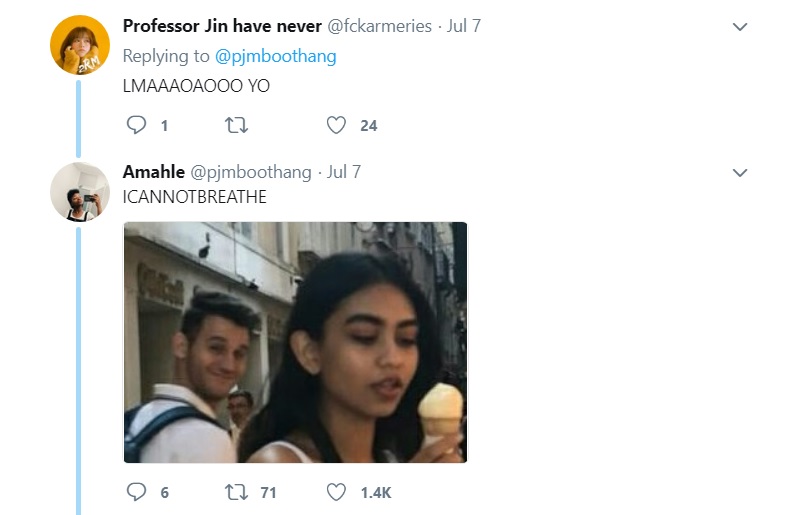Open dropdown chevron on Professor Jin's tweet

(x=740, y=27)
